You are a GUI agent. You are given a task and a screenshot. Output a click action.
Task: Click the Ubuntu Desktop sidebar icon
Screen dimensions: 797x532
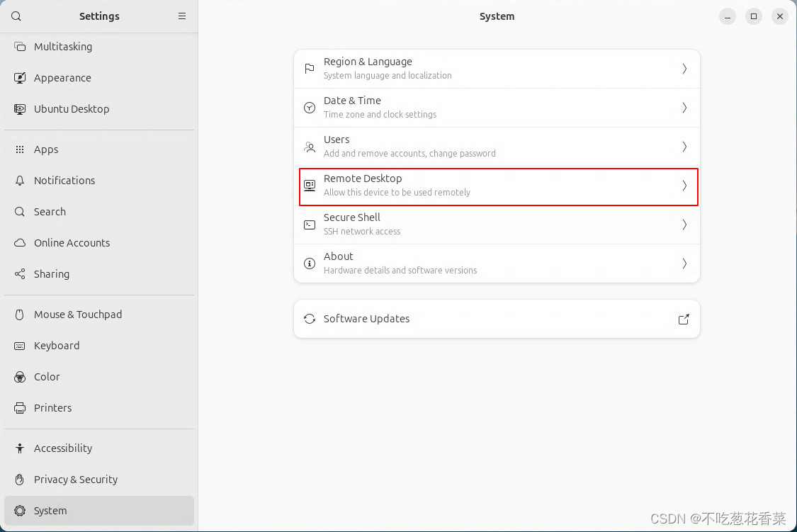pos(20,108)
